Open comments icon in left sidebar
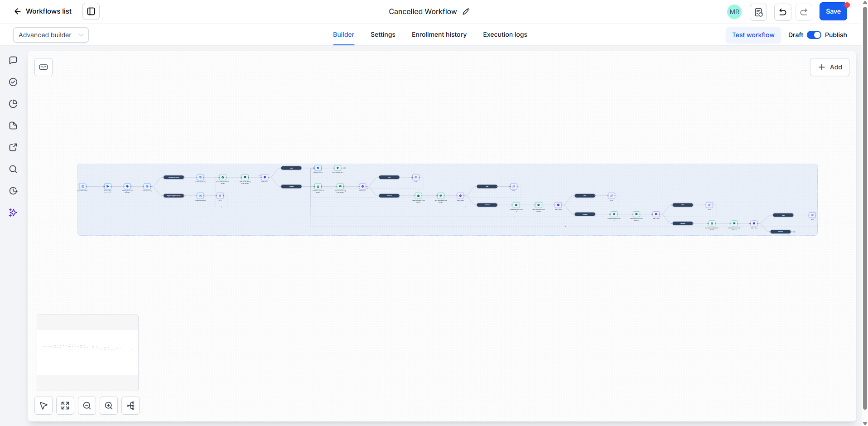Viewport: 868px width, 426px height. coord(13,60)
